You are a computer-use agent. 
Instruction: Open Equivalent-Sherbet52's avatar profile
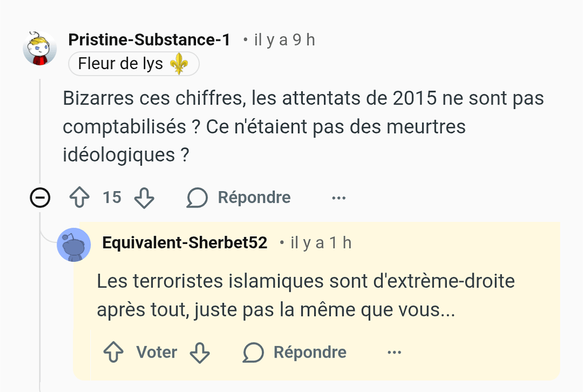(x=73, y=244)
